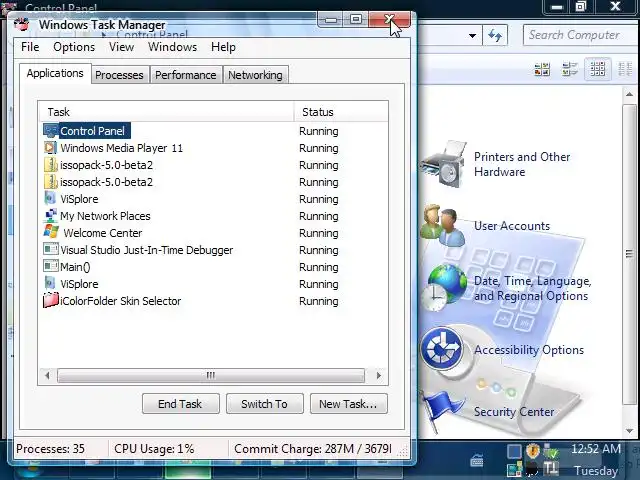Switch to the Processes tab

point(119,75)
